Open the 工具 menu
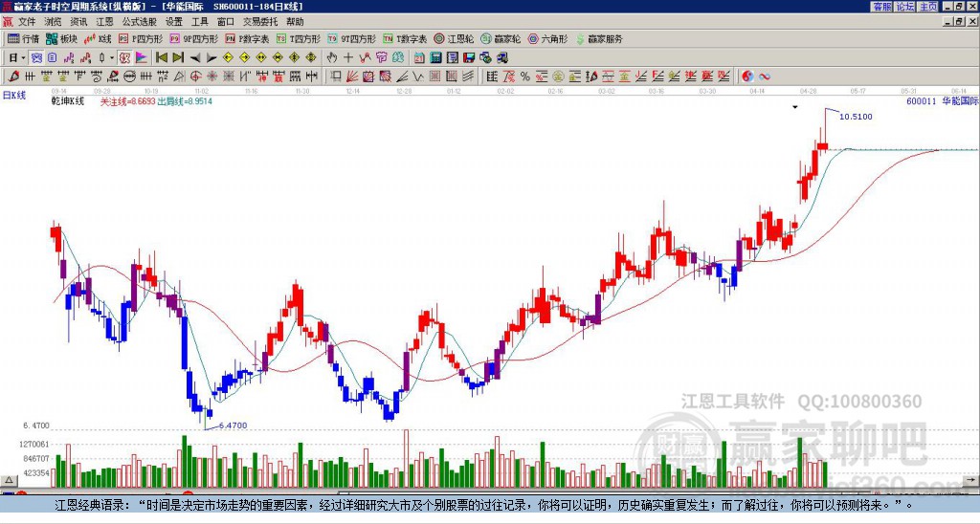The image size is (980, 524). [200, 22]
